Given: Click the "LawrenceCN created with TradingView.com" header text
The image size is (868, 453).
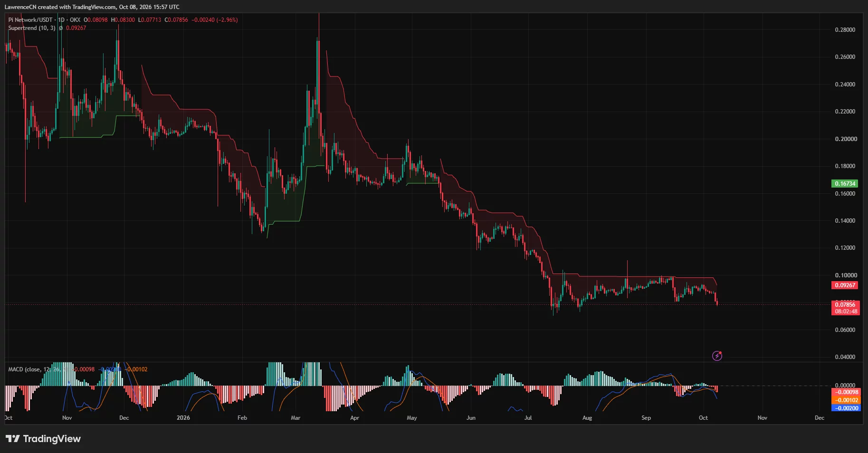Looking at the screenshot, I should point(60,7).
